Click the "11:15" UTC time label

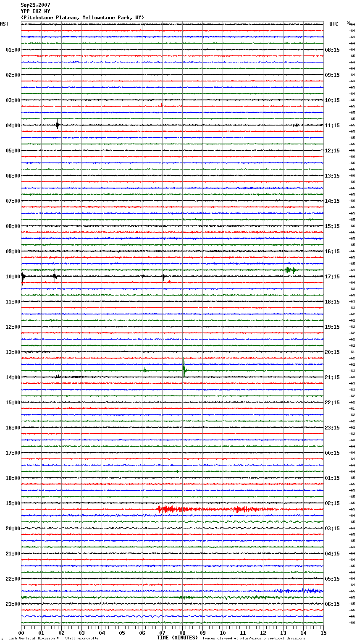coord(332,126)
